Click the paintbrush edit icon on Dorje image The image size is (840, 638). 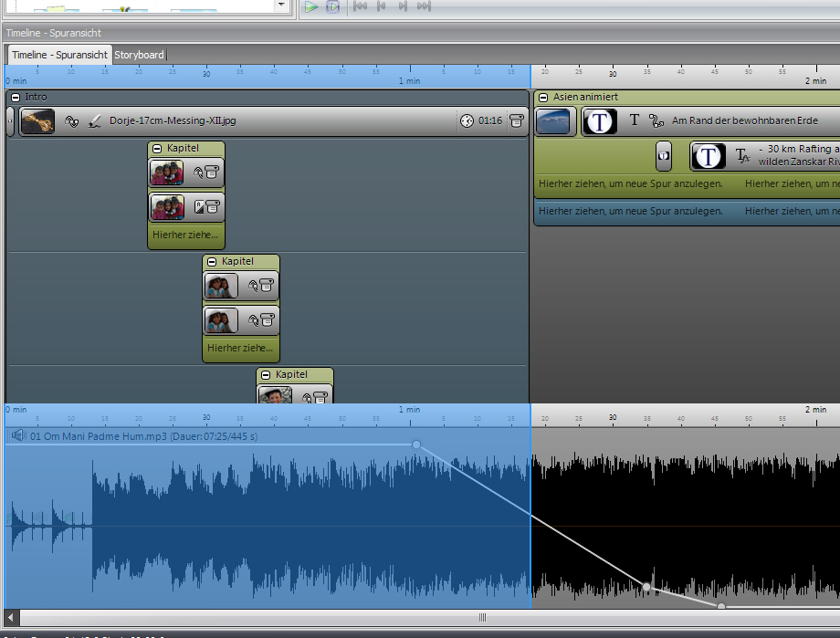(95, 121)
